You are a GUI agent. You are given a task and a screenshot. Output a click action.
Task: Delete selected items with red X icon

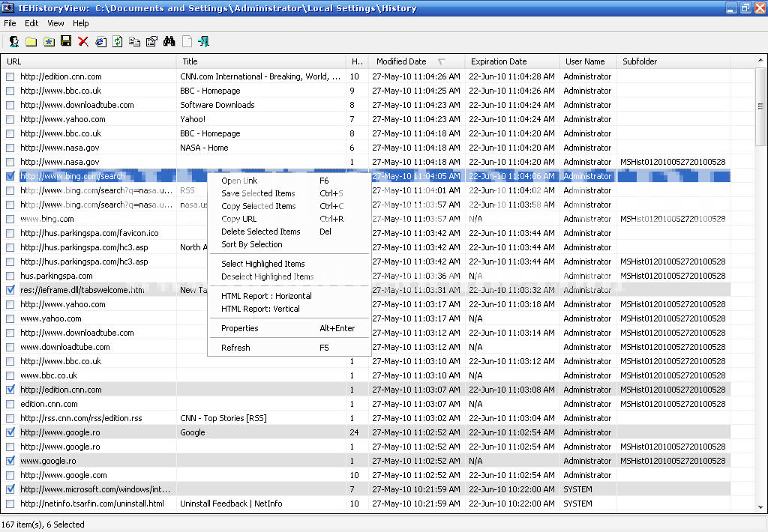82,42
